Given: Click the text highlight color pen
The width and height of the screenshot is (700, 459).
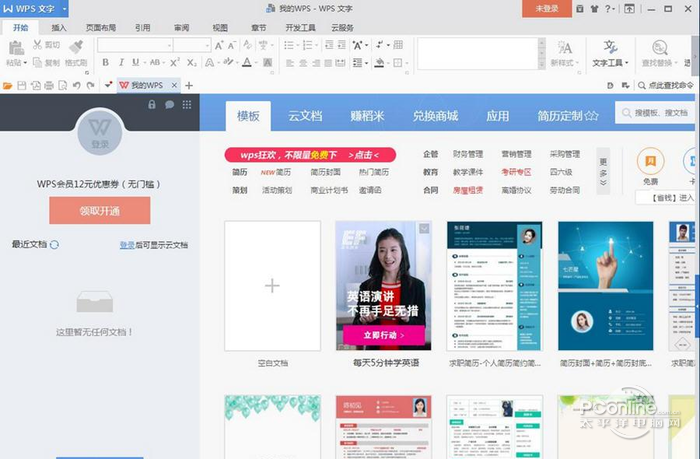Looking at the screenshot, I should [228, 62].
